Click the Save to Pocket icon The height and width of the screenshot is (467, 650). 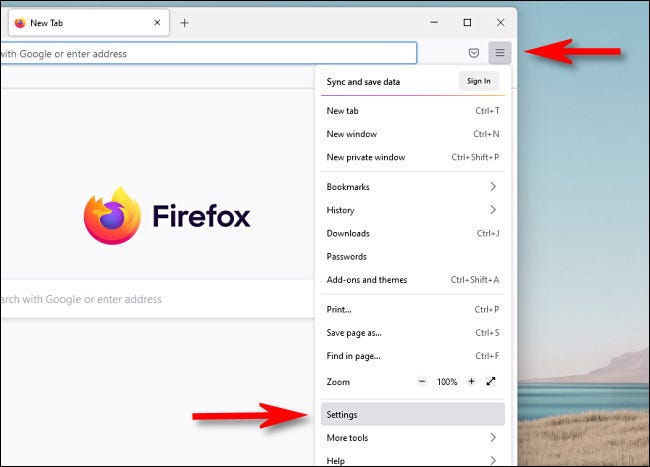pyautogui.click(x=474, y=53)
